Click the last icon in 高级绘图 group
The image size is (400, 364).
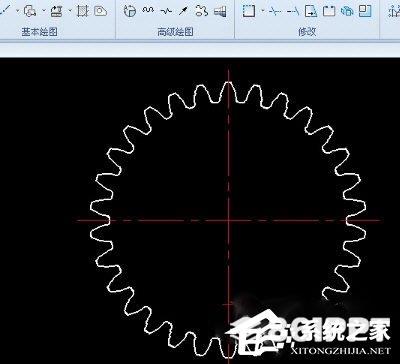[220, 11]
